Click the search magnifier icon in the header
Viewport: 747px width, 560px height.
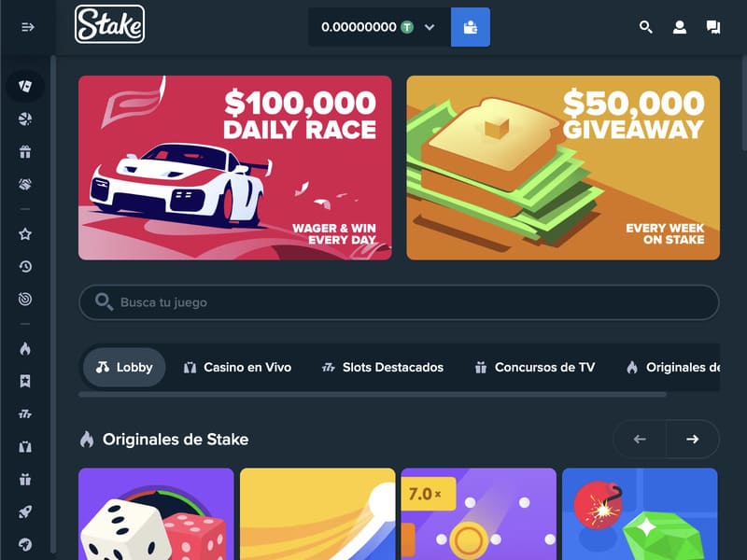click(645, 27)
